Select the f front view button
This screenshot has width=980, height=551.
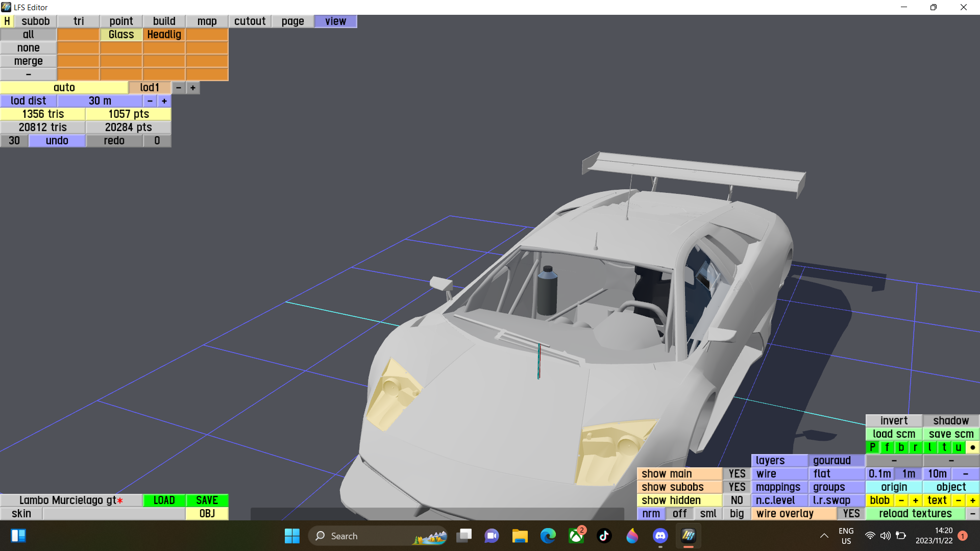(x=887, y=447)
